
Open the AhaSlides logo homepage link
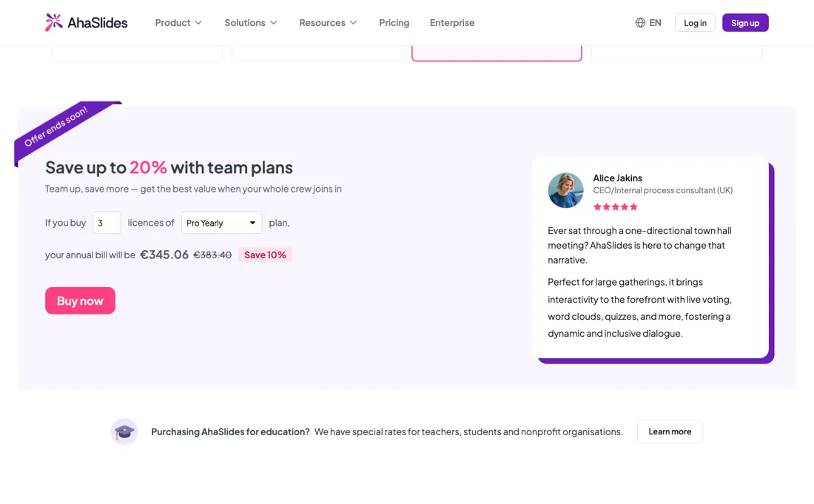86,22
